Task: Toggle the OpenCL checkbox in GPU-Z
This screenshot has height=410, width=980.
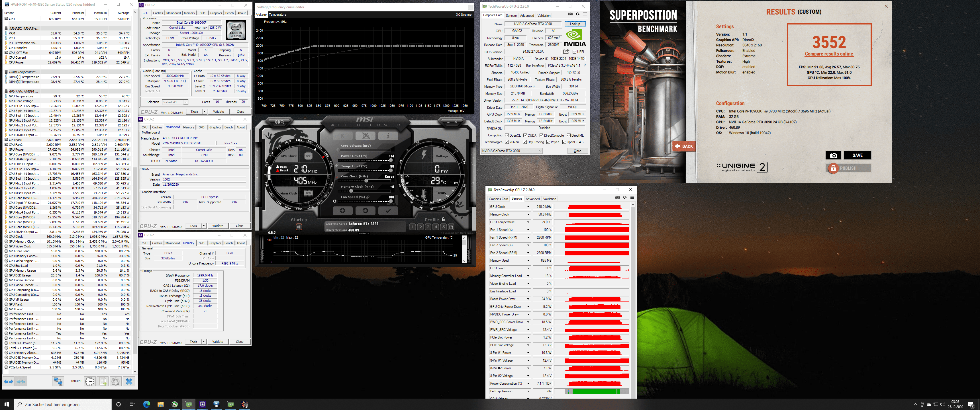Action: point(507,136)
